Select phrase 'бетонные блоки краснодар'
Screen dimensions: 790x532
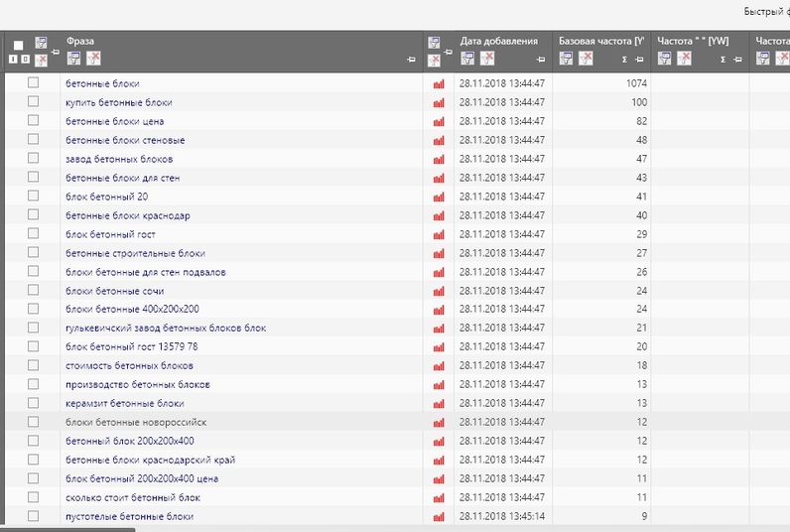(127, 215)
